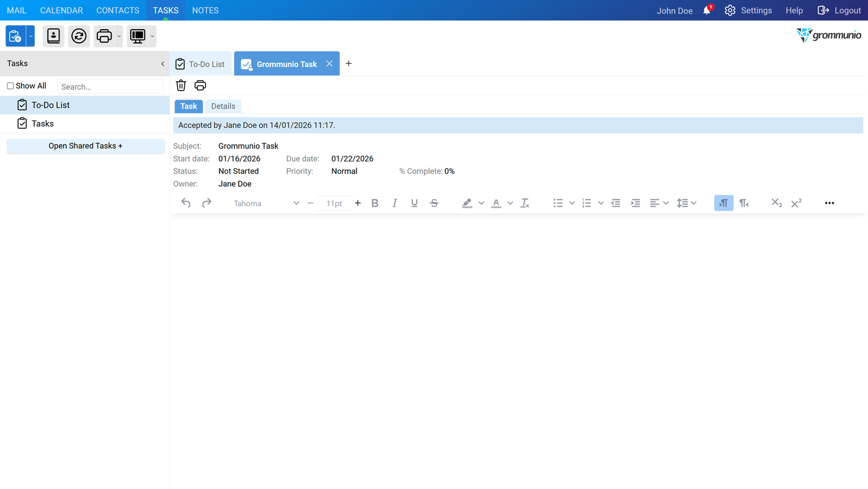Undo the last edit

186,203
